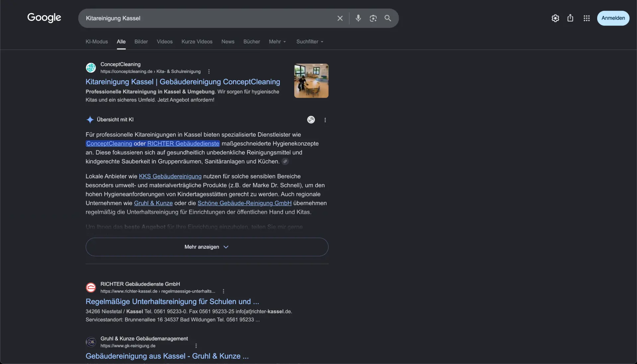Screen dimensions: 637x364
Task: Click the magnifying glass search icon
Action: [x=388, y=18]
